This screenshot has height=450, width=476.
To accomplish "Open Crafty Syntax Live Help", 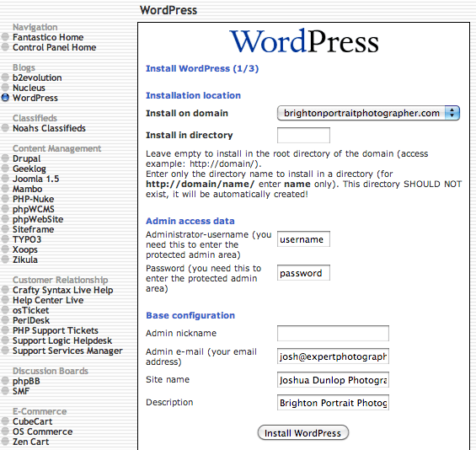I will pos(63,290).
